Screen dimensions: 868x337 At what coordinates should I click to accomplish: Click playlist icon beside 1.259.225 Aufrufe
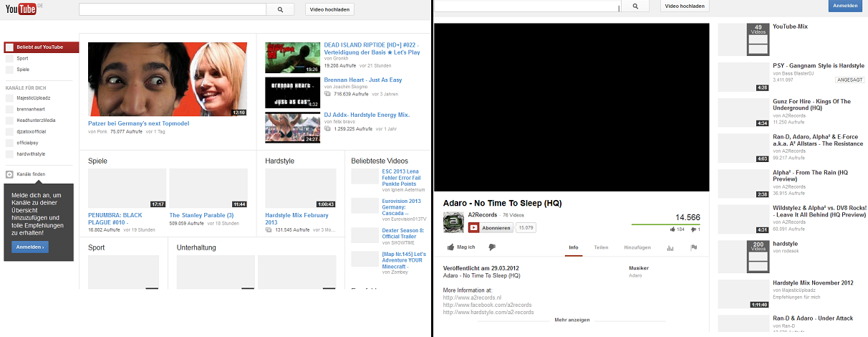tap(328, 129)
